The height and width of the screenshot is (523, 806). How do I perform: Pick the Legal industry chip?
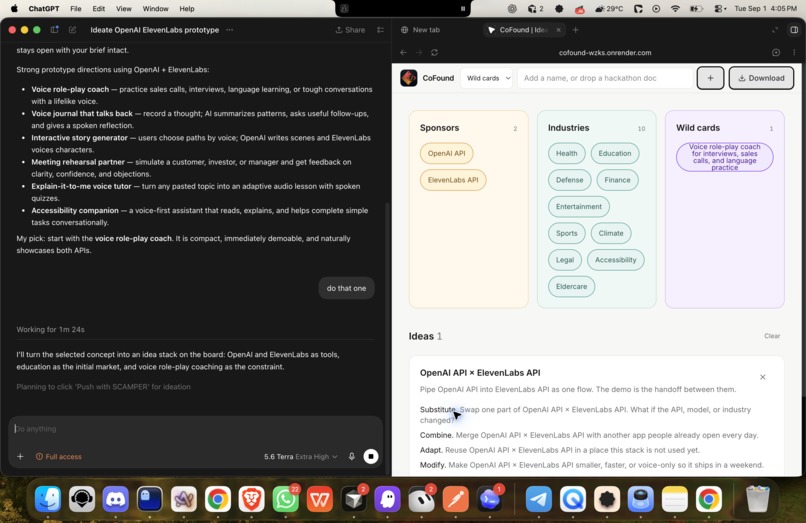[565, 260]
